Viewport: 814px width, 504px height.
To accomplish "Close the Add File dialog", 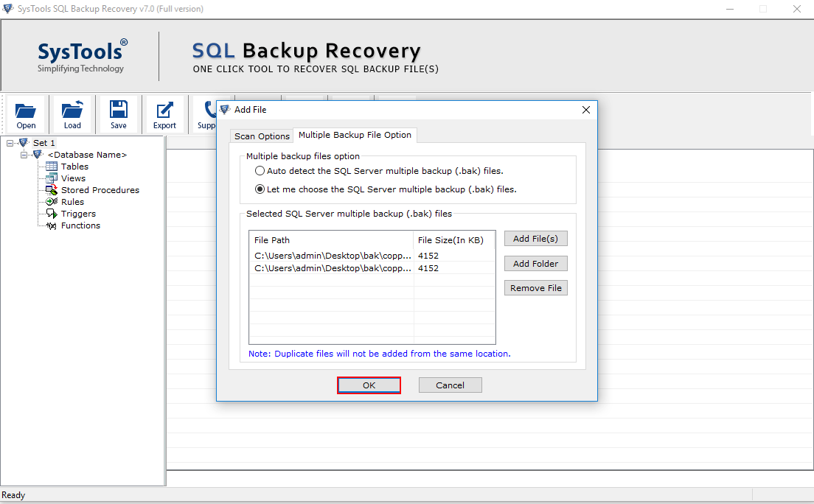I will click(586, 110).
